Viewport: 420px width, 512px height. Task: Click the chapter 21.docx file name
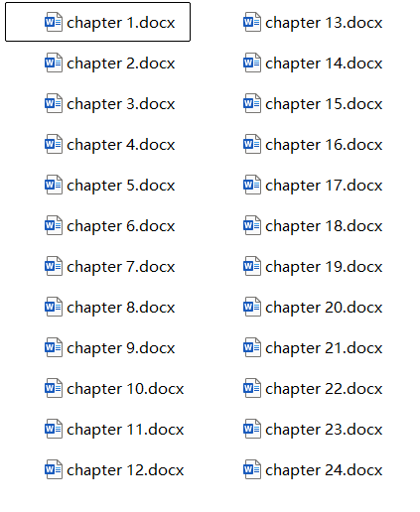pos(324,348)
